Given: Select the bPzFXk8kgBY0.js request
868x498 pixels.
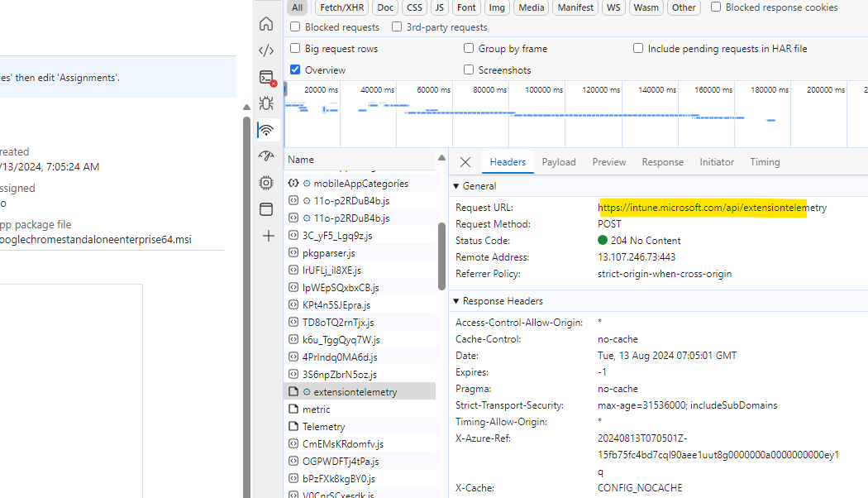Looking at the screenshot, I should click(339, 479).
